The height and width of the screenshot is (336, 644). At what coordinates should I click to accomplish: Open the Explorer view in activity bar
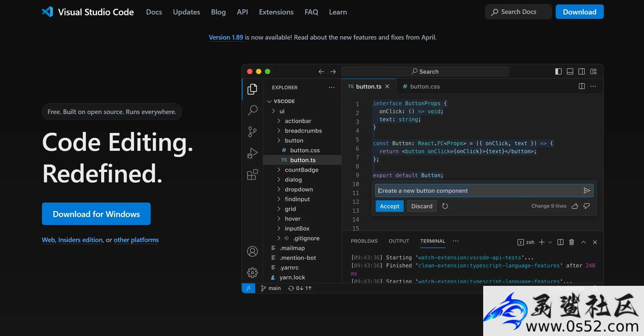coord(252,89)
